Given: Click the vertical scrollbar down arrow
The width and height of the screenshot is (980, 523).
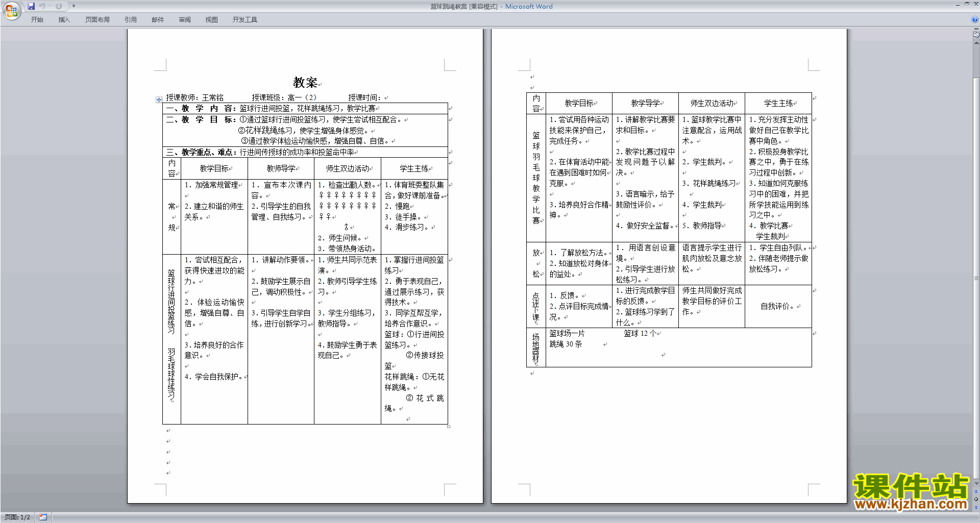Looking at the screenshot, I should (x=976, y=483).
